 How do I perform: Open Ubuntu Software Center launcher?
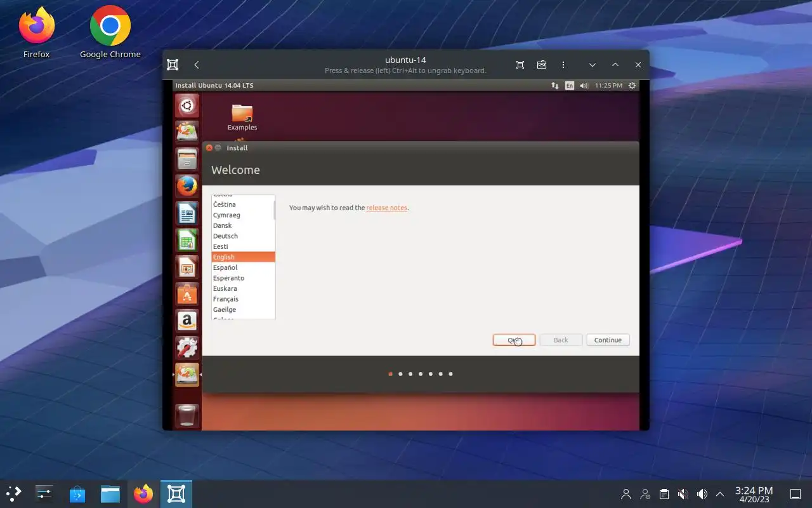(187, 294)
